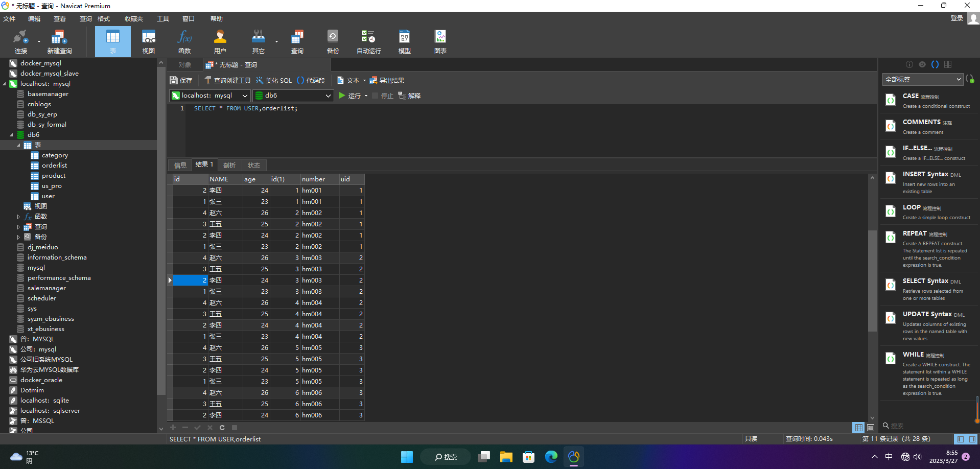Viewport: 980px width, 469px height.
Task: Save the query with 保存
Action: click(x=181, y=80)
